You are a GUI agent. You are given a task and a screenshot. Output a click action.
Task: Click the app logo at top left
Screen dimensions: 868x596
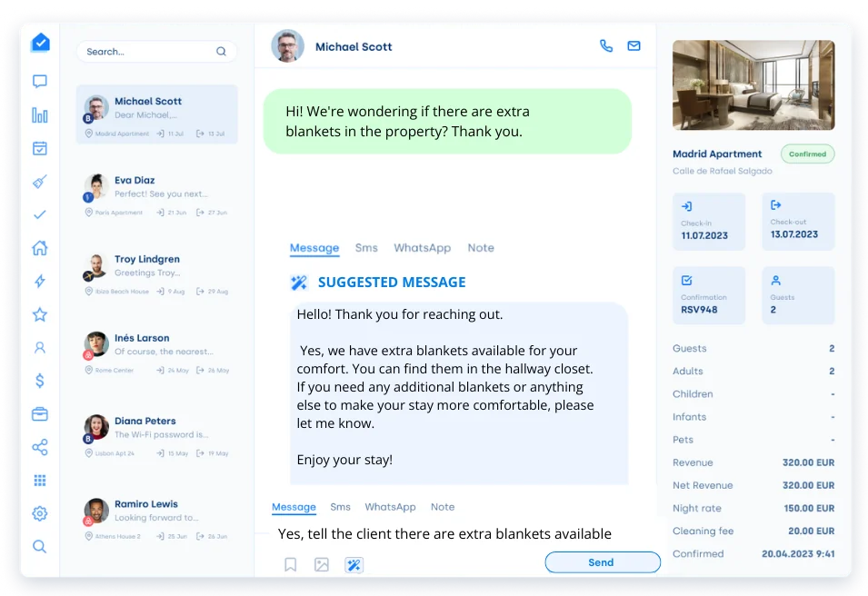40,43
